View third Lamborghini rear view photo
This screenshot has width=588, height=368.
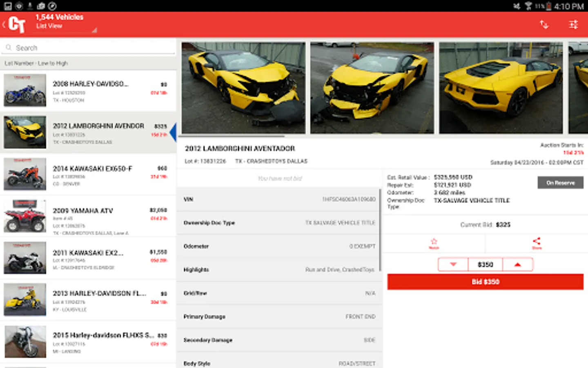coord(501,88)
